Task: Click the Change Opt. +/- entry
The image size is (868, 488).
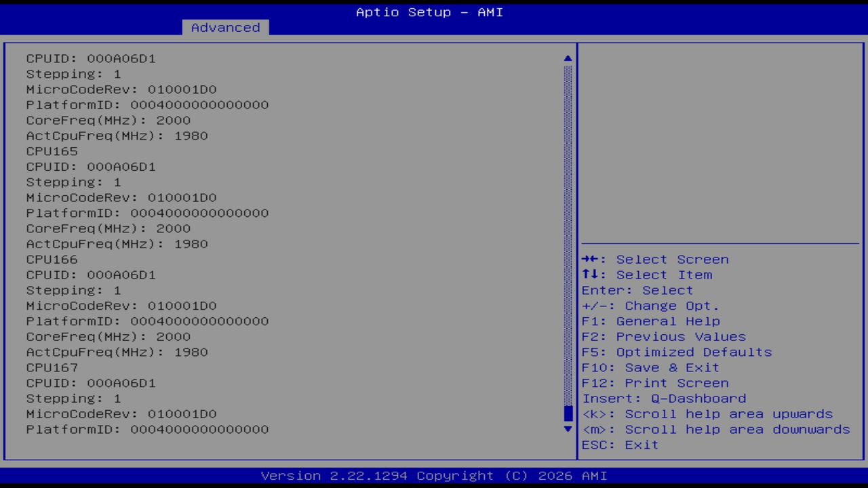Action: click(650, 306)
